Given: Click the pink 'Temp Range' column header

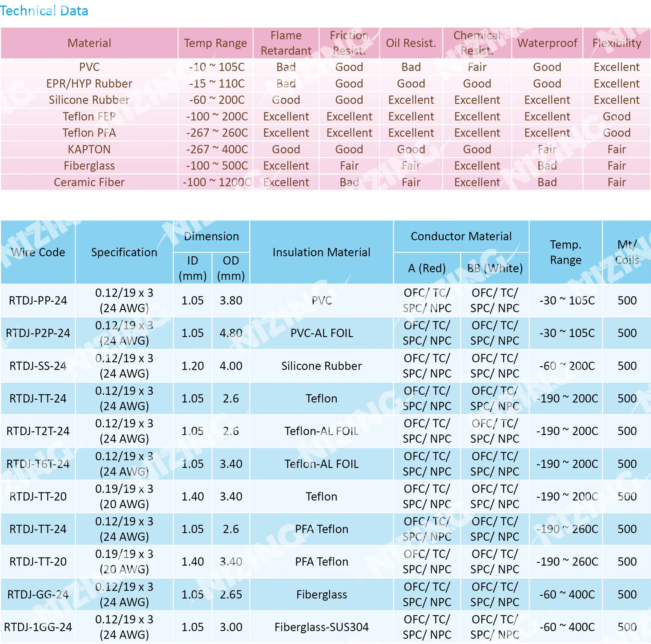Looking at the screenshot, I should pos(215,43).
